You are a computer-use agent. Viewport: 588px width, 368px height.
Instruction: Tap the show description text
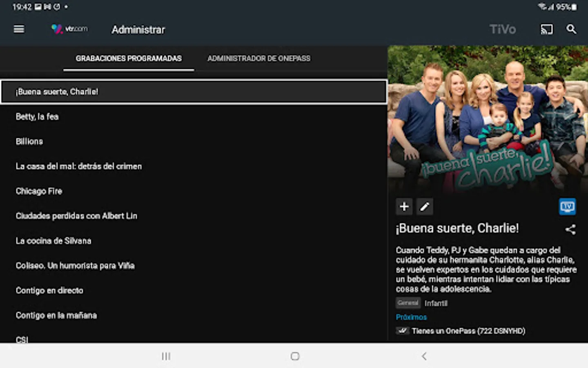click(486, 269)
